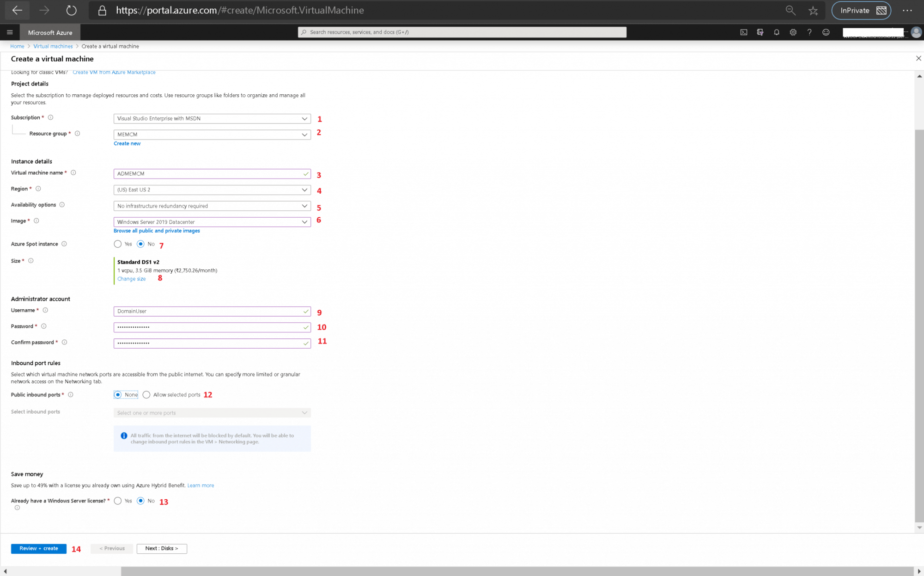
Task: Open Select inbound ports dropdown
Action: point(212,413)
